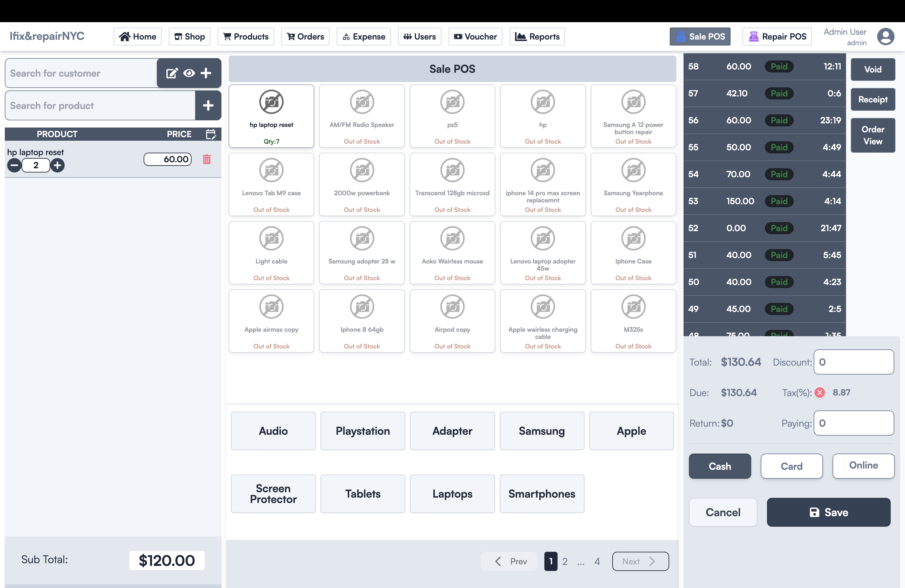
Task: Increase hp laptop reset quantity
Action: click(57, 165)
